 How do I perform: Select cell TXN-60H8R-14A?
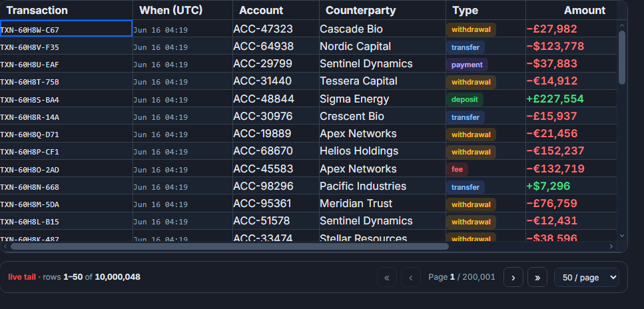click(66, 117)
